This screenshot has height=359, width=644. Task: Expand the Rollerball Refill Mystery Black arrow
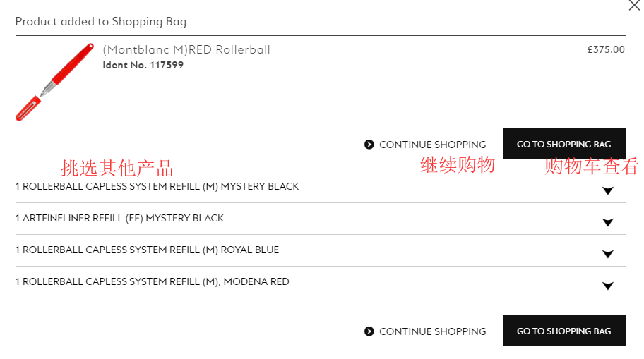tap(607, 190)
